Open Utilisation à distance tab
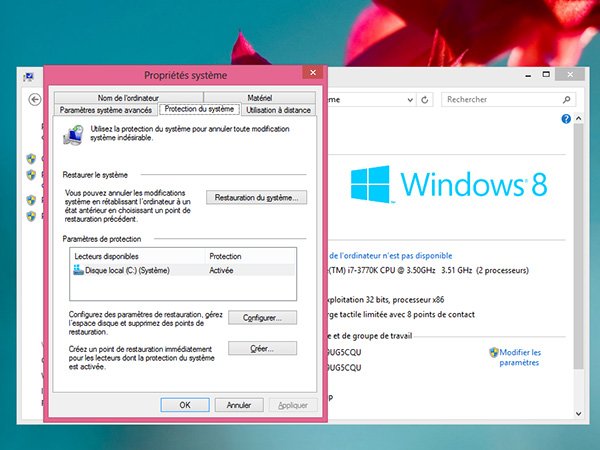Viewport: 600px width, 450px height. tap(278, 110)
